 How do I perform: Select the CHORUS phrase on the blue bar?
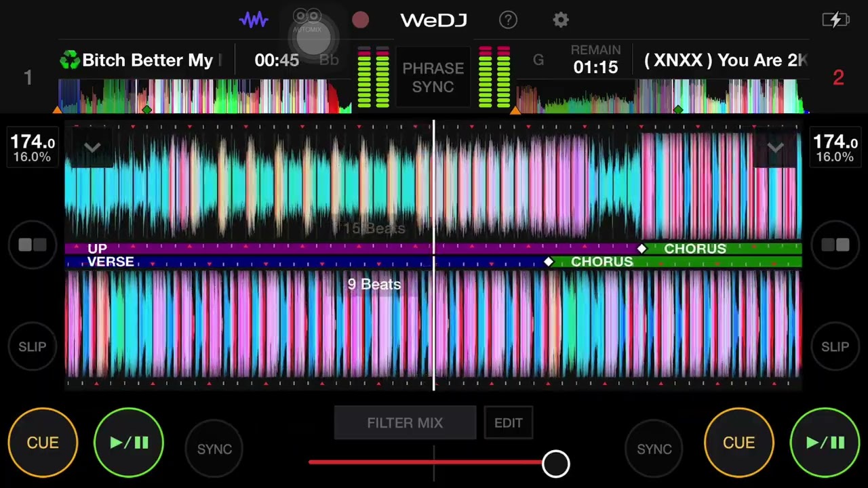pos(602,262)
